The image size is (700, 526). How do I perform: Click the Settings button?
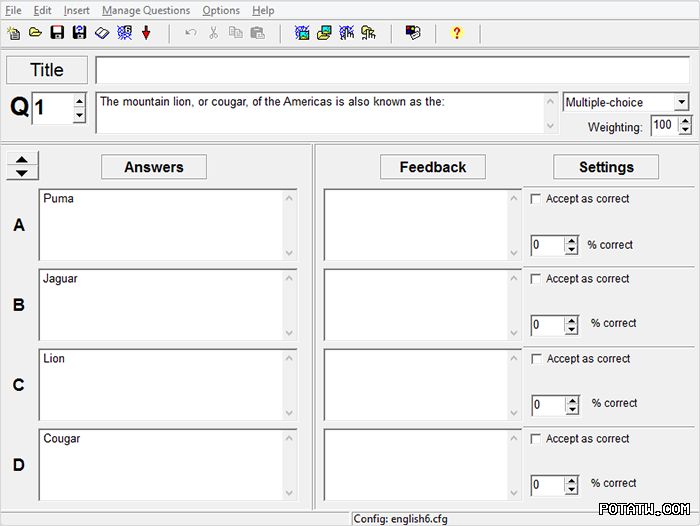point(606,167)
